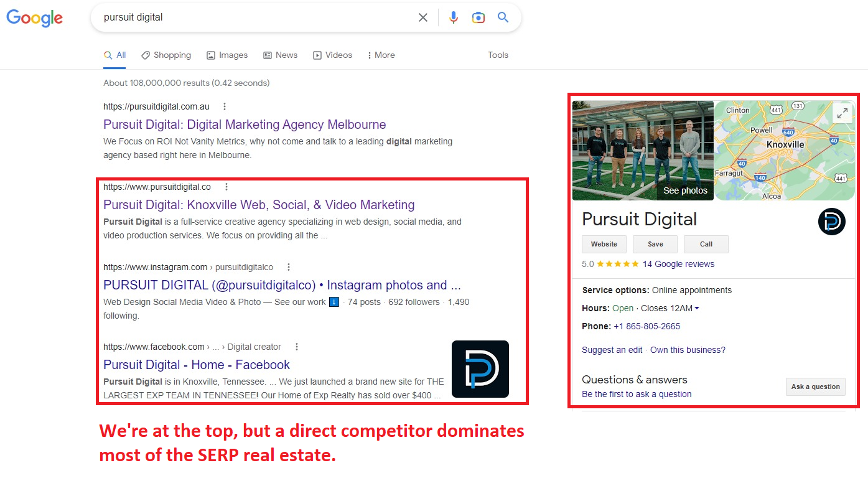Open three-dot menu beside instagram.com result

point(289,267)
